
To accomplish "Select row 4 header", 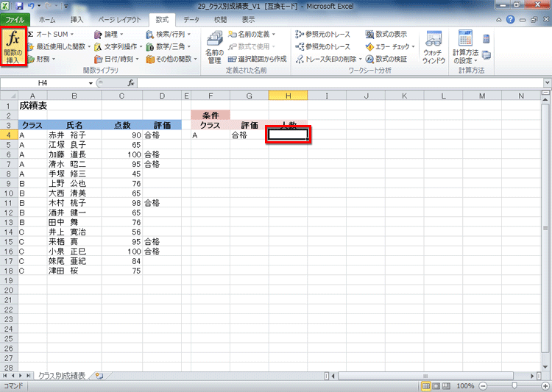I will (x=9, y=135).
